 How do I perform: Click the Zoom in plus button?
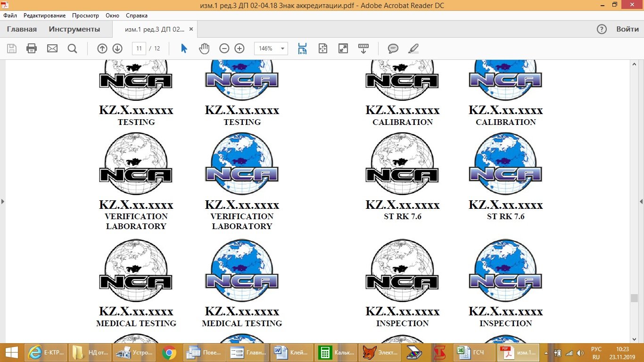pyautogui.click(x=239, y=49)
